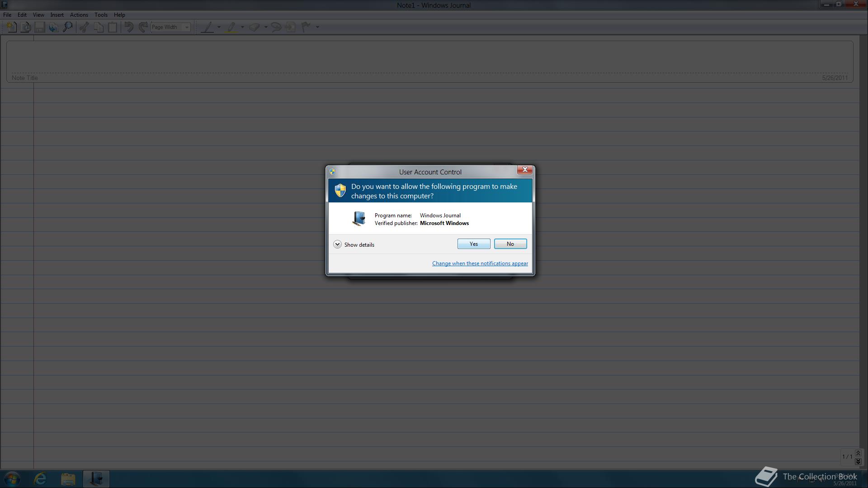Open the Eraser size dropdown arrow

tap(265, 27)
